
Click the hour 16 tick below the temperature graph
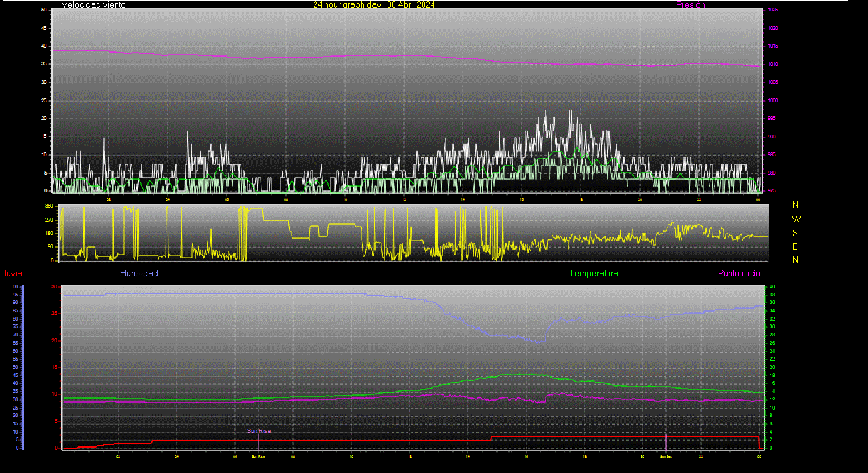click(526, 456)
